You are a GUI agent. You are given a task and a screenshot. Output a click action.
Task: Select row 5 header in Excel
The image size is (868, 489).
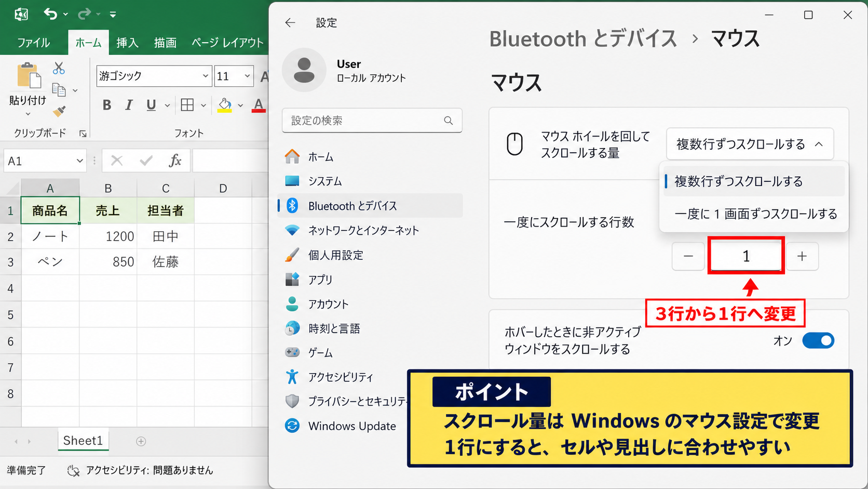tap(10, 315)
